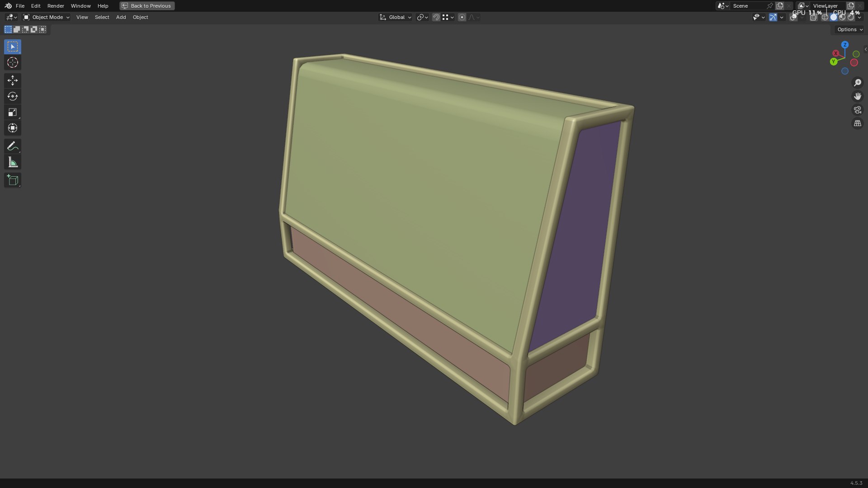Switch to wireframe shading
This screenshot has width=868, height=488.
(x=825, y=17)
